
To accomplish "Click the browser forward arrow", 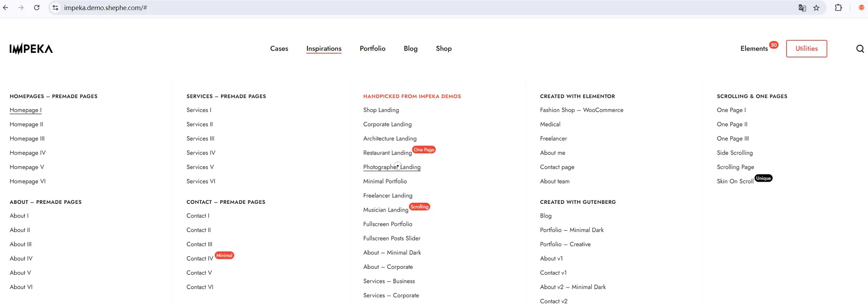I will pyautogui.click(x=21, y=8).
